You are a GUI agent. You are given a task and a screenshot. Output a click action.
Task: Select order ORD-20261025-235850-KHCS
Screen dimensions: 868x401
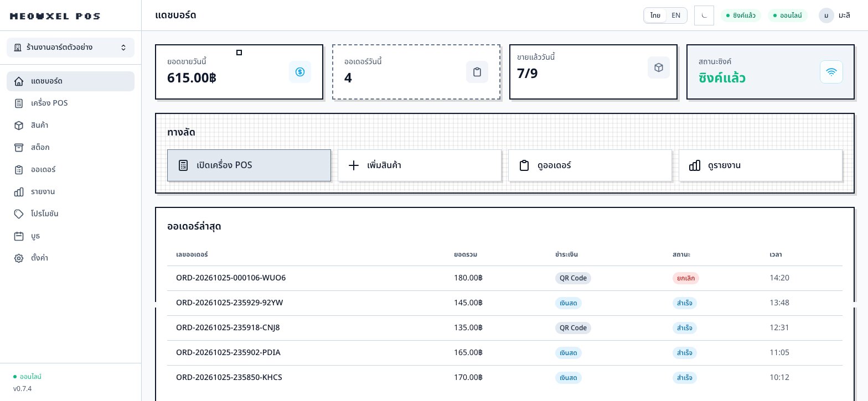click(505, 378)
